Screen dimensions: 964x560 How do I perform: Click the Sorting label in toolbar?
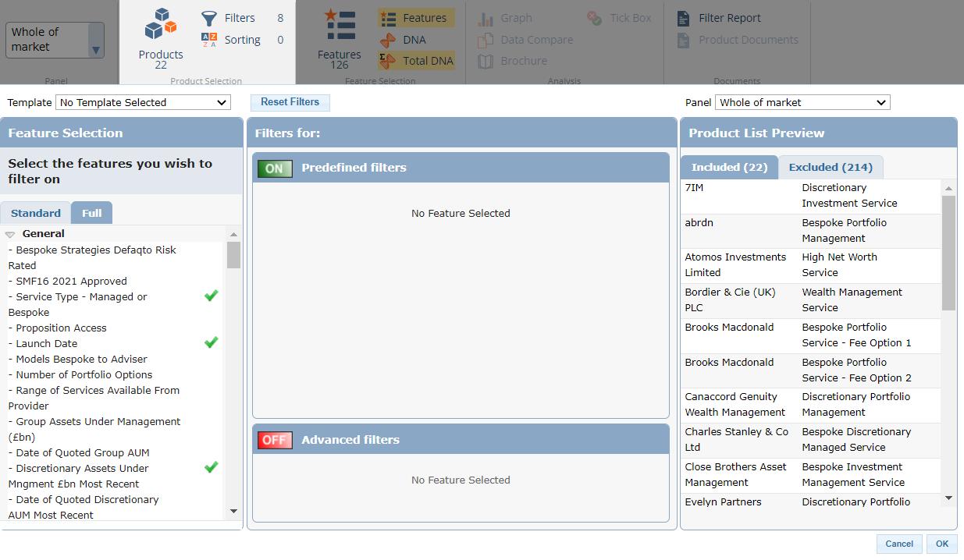click(x=243, y=40)
